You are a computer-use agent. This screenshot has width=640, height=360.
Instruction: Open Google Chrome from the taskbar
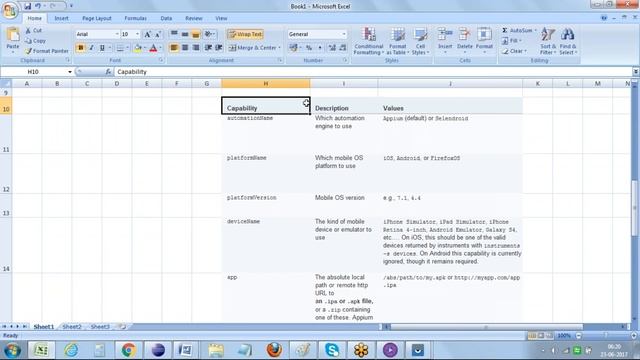coord(129,350)
